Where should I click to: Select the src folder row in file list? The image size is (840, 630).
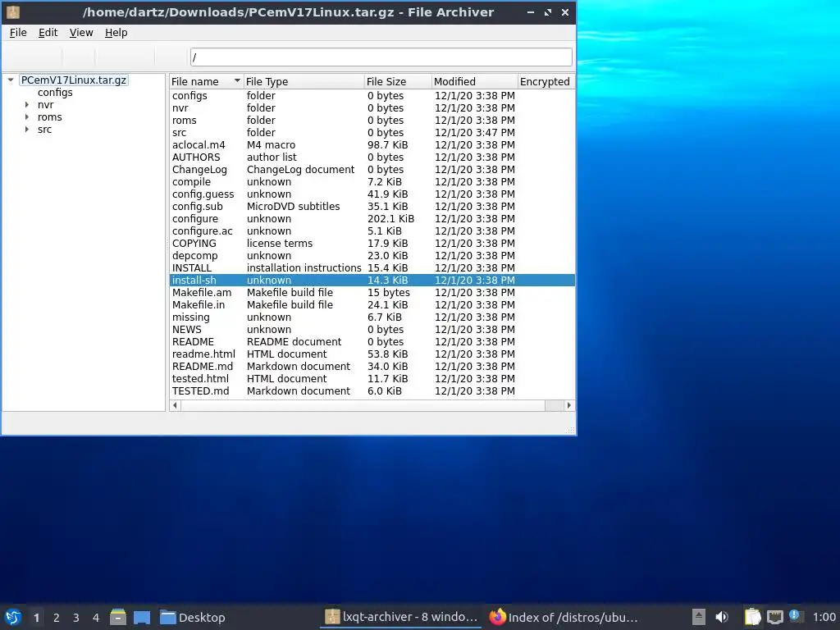[x=372, y=132]
